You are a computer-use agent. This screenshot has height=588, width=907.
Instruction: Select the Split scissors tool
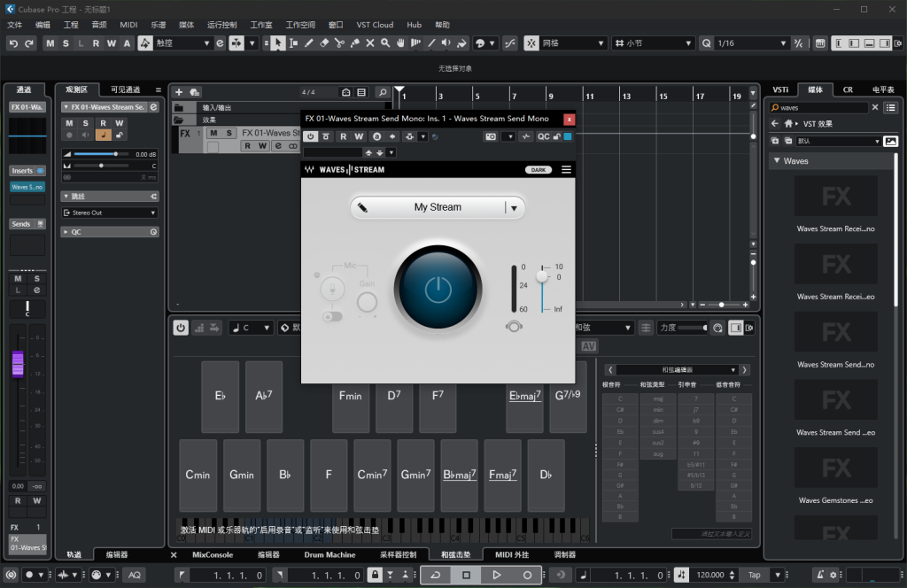tap(339, 43)
